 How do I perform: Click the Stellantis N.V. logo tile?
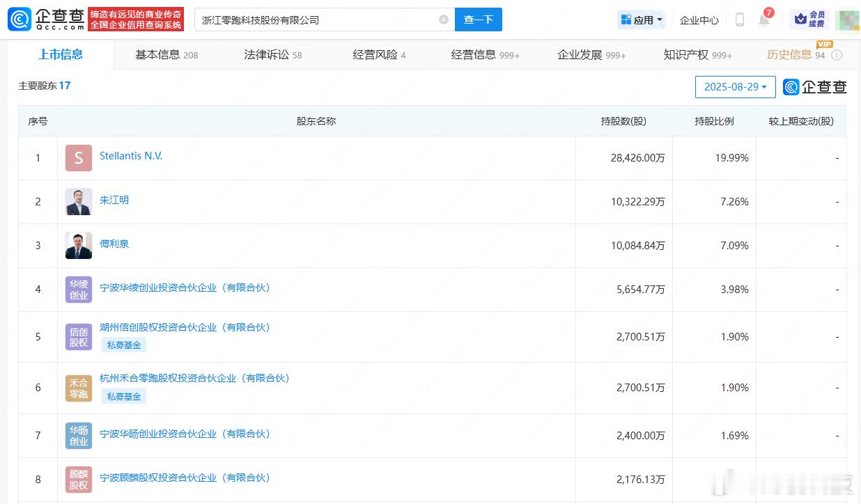tap(79, 158)
